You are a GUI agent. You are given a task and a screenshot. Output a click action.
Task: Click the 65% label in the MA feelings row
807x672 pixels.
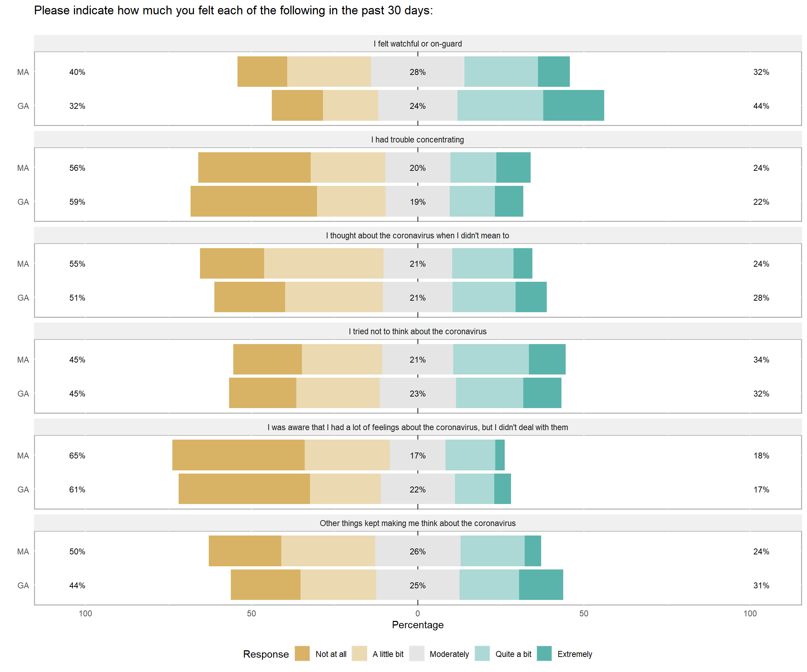(77, 456)
